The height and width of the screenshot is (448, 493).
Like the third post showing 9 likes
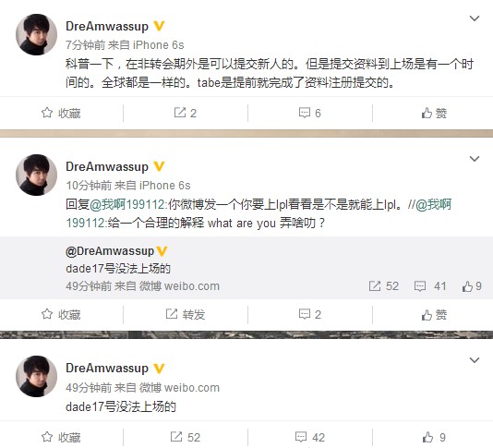pos(434,437)
